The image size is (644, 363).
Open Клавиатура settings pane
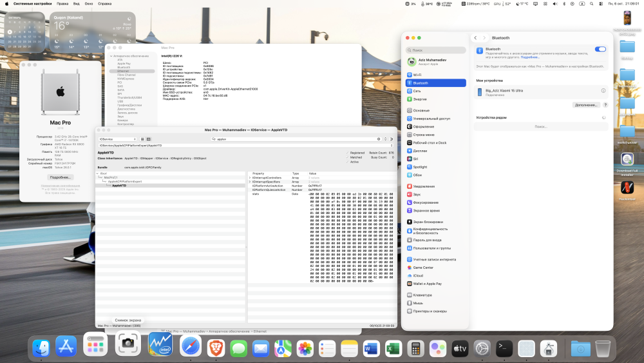tap(436, 295)
